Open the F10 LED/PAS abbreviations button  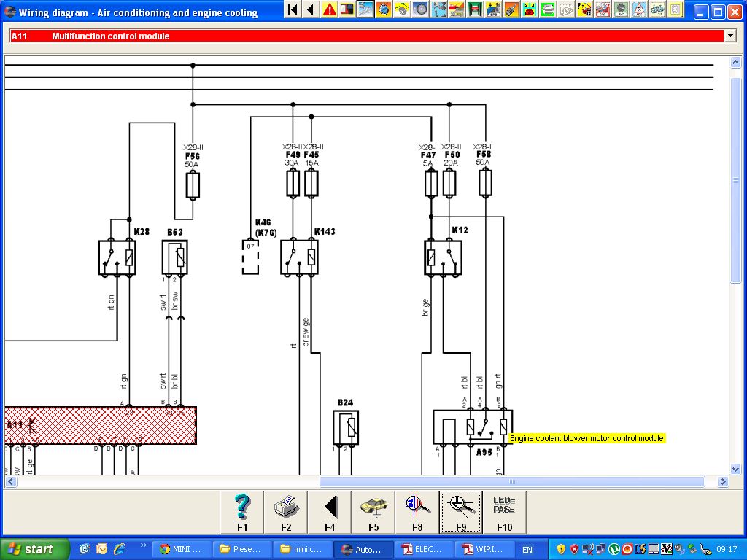point(504,512)
